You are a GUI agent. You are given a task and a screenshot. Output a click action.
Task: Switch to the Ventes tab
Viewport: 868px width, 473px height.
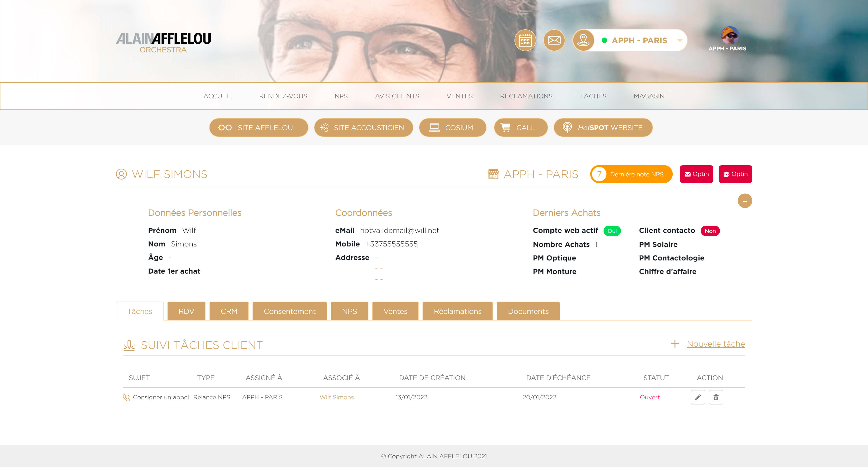(395, 311)
